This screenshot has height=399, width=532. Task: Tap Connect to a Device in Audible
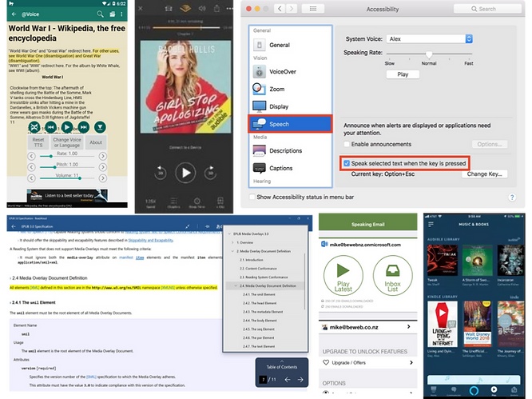[x=185, y=147]
